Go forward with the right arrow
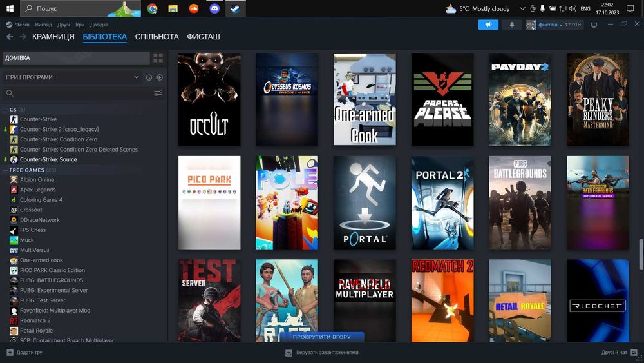 23,37
